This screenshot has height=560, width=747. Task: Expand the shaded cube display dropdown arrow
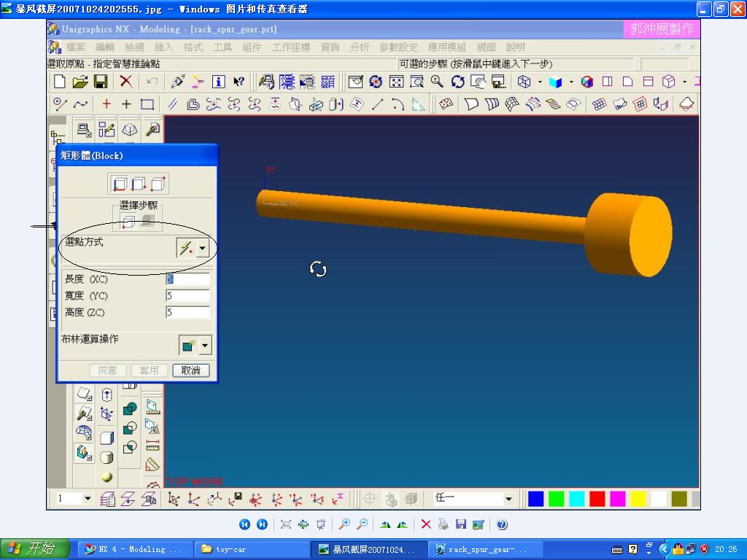[x=571, y=82]
